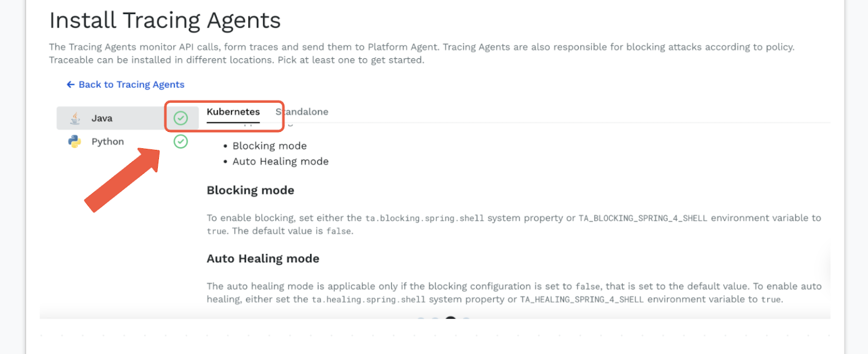Click the green checkmark beside Java

(181, 118)
